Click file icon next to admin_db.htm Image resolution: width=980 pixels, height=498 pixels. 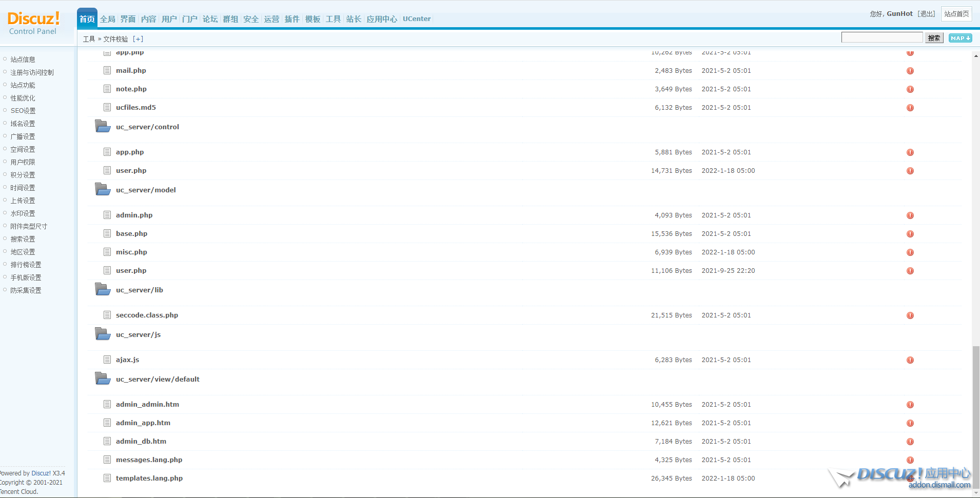[x=107, y=441]
